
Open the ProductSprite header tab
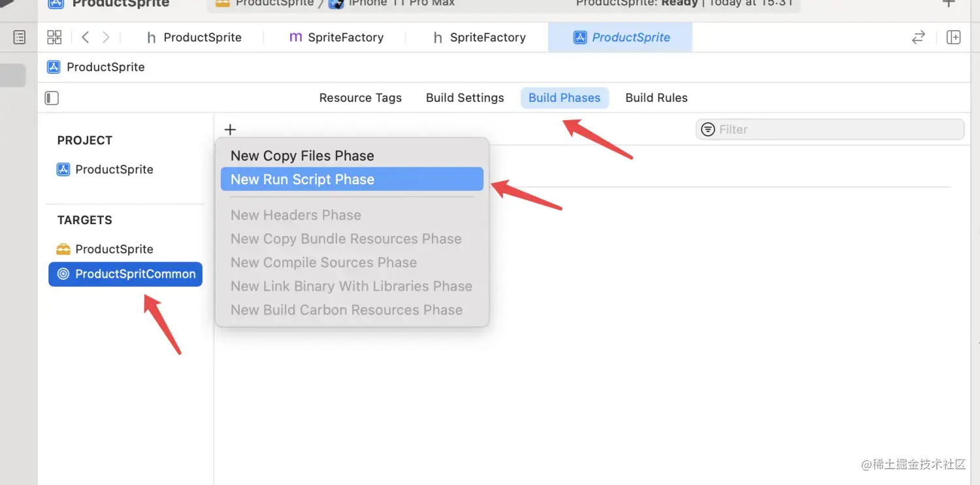point(194,37)
